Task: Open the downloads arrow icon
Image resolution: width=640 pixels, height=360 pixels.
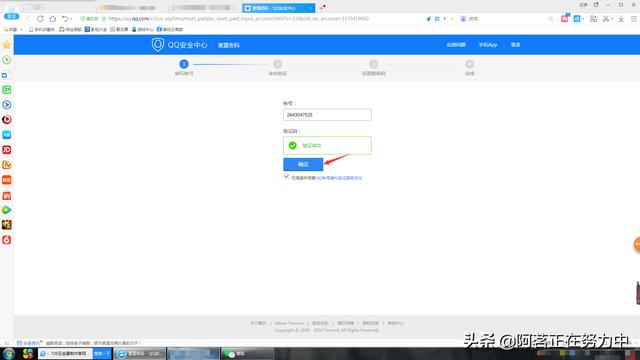Action: click(x=621, y=19)
